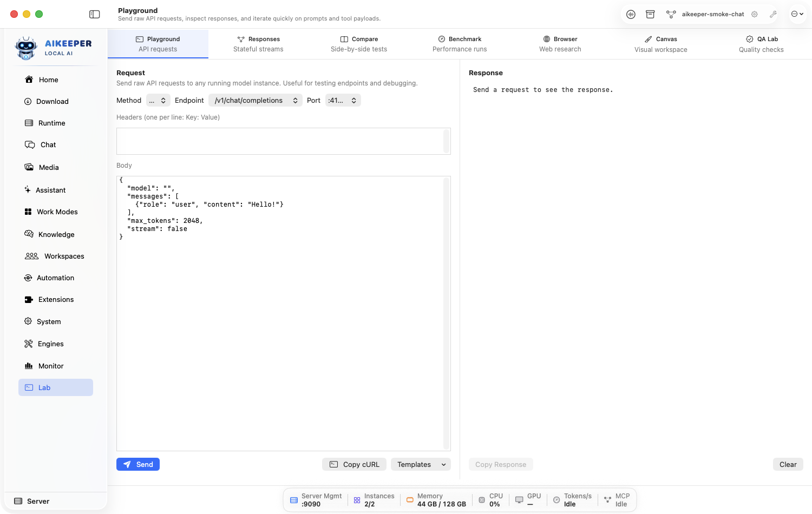The width and height of the screenshot is (812, 514).
Task: Open model settings gear in toolbar
Action: (x=755, y=14)
